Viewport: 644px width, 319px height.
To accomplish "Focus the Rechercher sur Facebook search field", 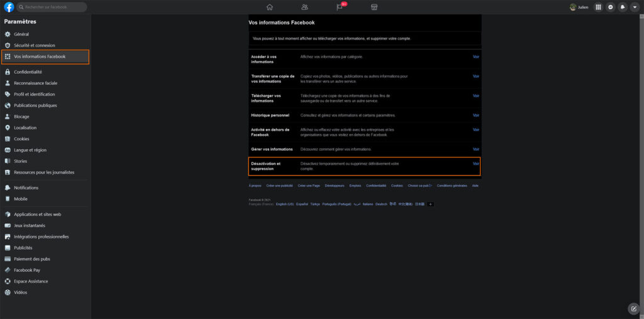I will [x=52, y=7].
